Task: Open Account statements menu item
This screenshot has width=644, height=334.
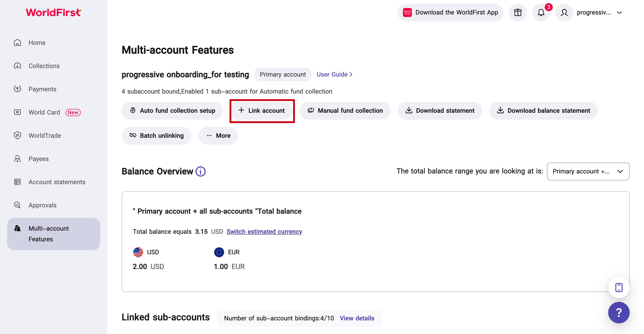Action: coord(57,182)
